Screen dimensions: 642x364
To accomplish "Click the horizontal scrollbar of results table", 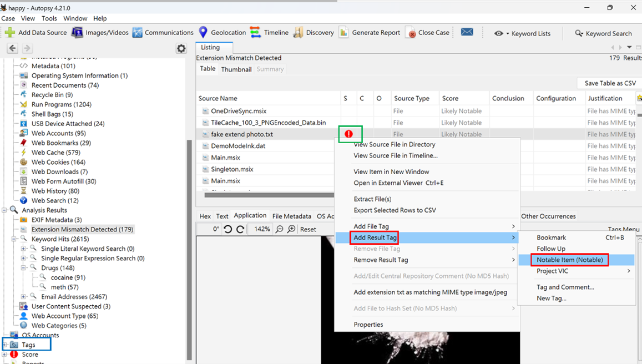I will (269, 195).
